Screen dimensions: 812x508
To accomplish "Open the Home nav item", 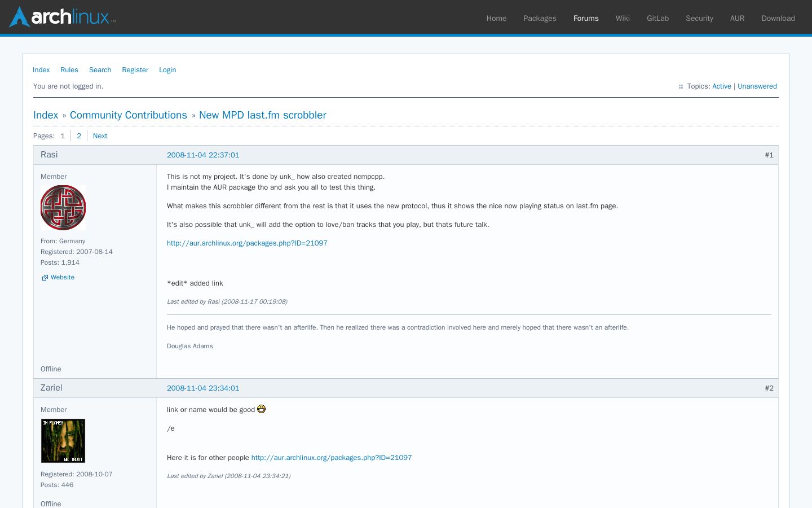I will tap(496, 18).
